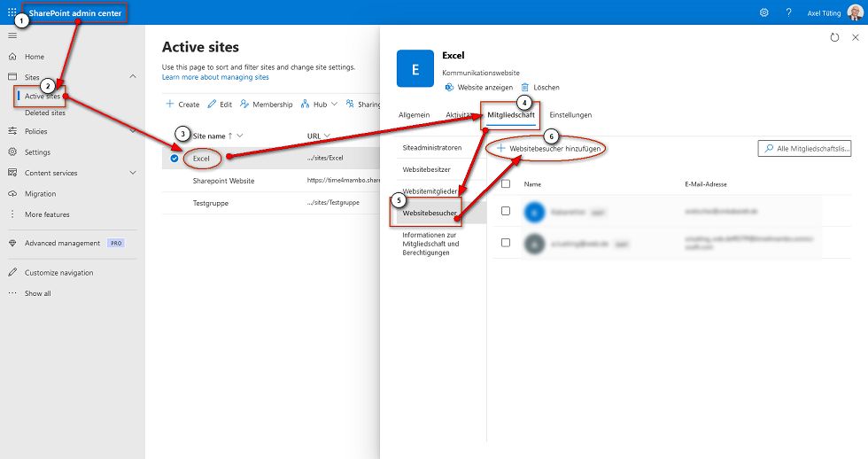Click the SharePoint admin center title
This screenshot has height=459, width=868.
(74, 12)
